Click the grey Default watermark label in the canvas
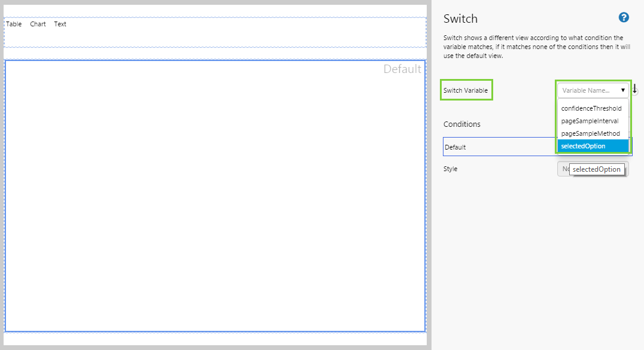This screenshot has height=350, width=644. pyautogui.click(x=402, y=69)
